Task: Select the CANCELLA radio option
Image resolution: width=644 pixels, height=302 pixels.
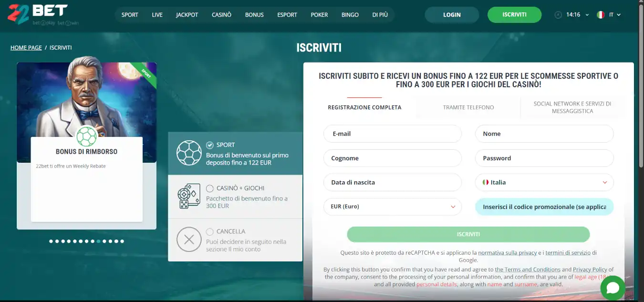Action: pos(210,232)
